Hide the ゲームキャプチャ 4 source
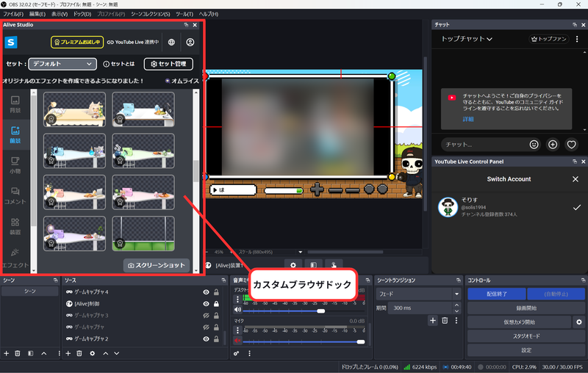588x373 pixels. tap(206, 292)
